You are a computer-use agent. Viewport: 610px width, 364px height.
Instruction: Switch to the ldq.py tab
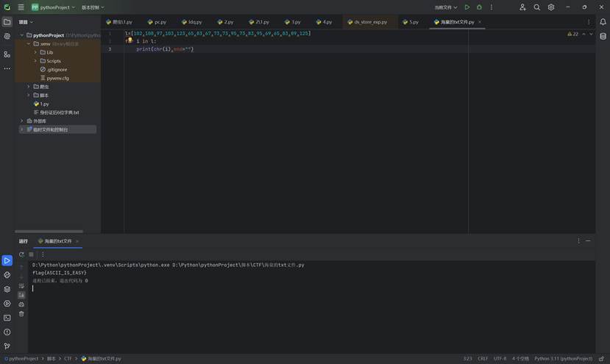(x=192, y=22)
